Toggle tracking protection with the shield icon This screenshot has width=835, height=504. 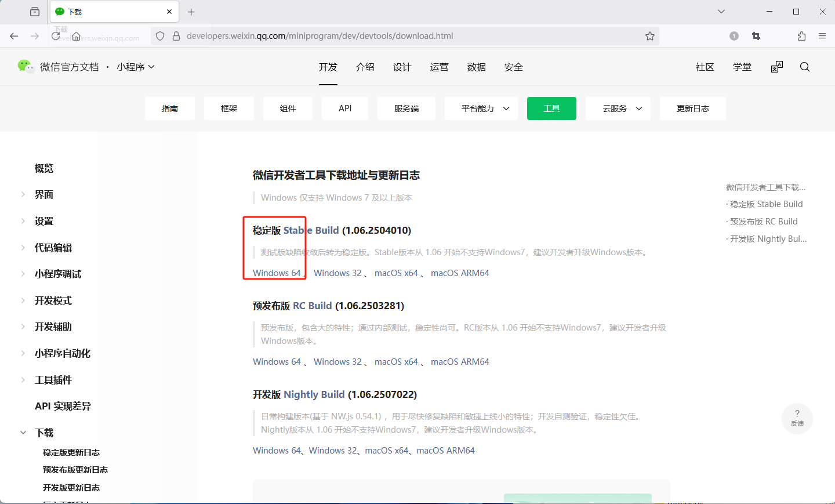point(160,35)
